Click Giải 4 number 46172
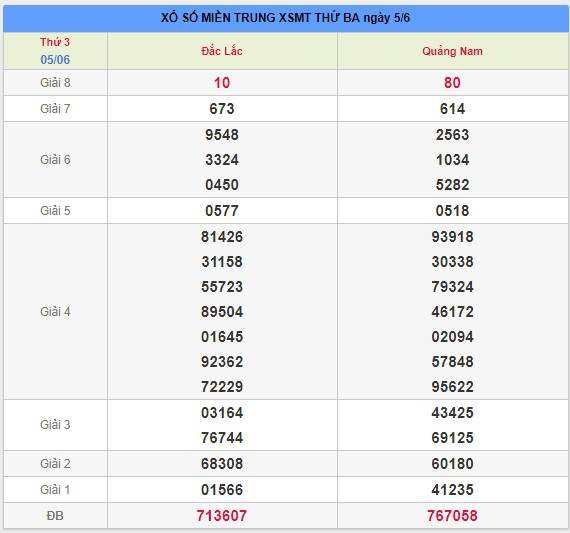 click(452, 312)
